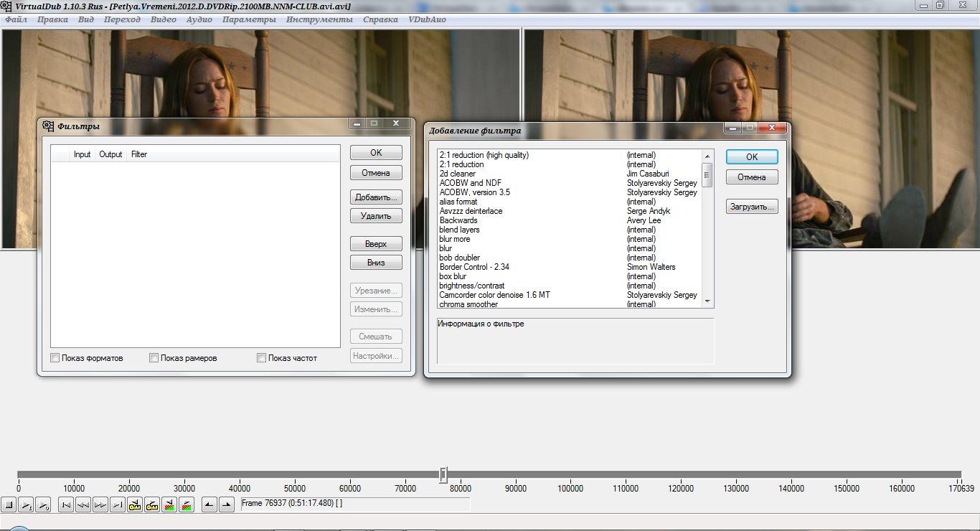Jump to the end of the video
The width and height of the screenshot is (980, 531).
118,504
